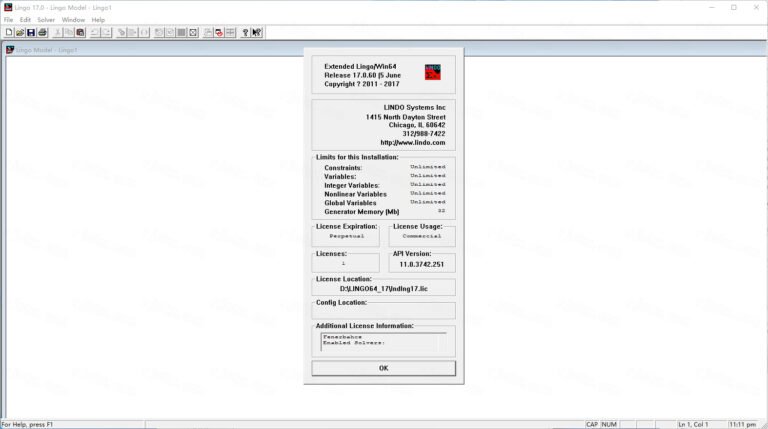Click the 'Integer Variables:' row label
Image resolution: width=768 pixels, height=429 pixels.
coord(352,186)
